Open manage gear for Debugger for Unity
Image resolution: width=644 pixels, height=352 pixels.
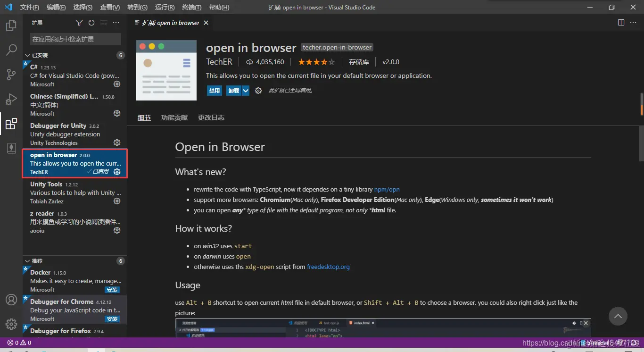[x=117, y=142]
